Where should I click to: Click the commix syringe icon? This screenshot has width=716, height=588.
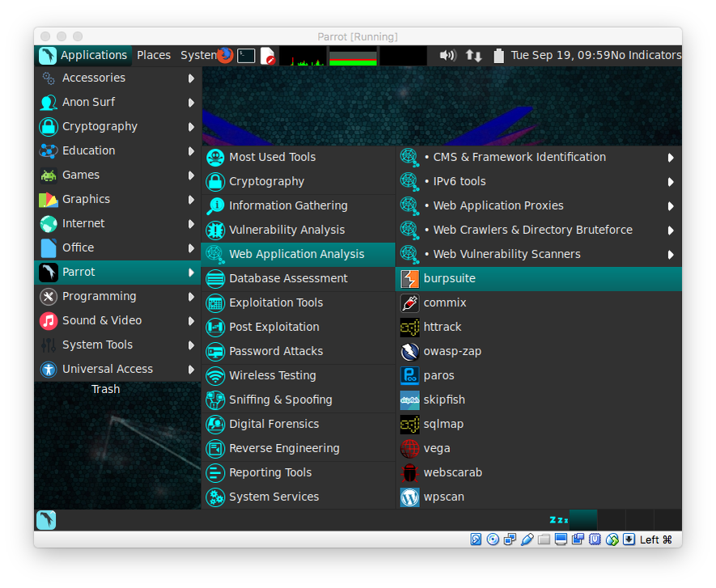[409, 302]
